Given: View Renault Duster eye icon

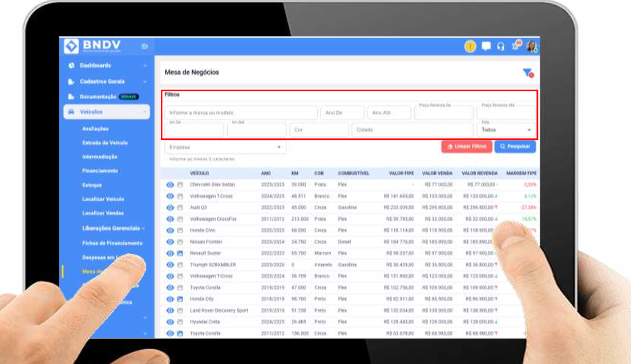Looking at the screenshot, I should (x=170, y=253).
